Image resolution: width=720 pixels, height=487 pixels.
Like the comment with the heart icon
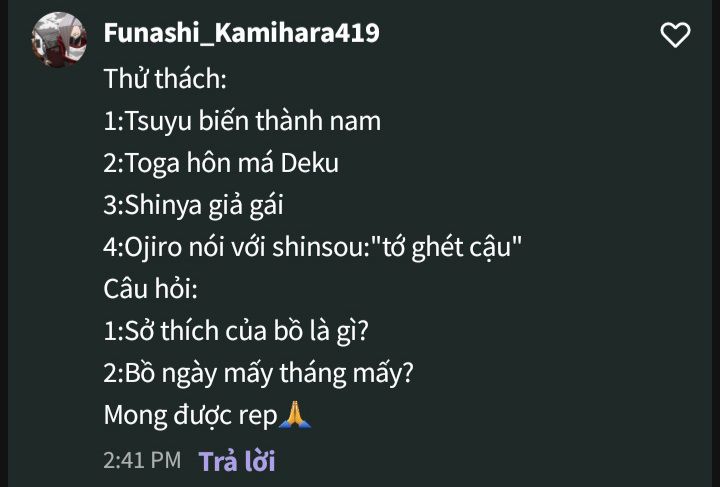[675, 35]
